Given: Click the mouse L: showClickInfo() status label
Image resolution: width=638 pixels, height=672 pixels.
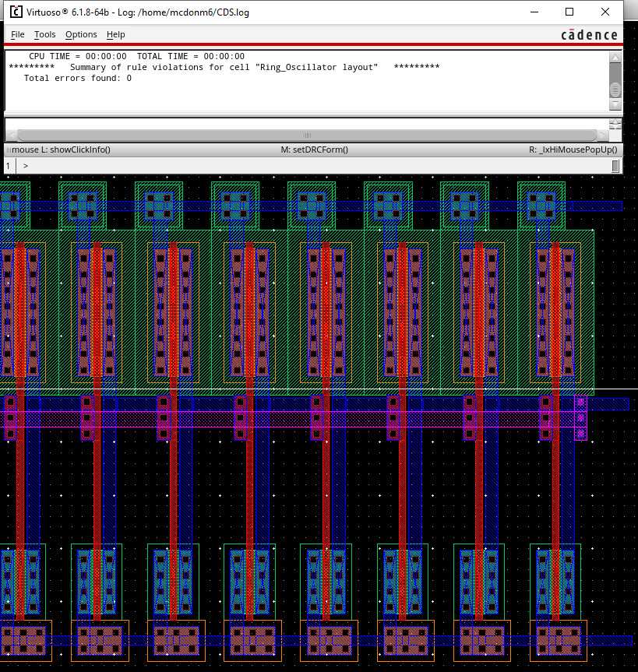Looking at the screenshot, I should [x=59, y=150].
